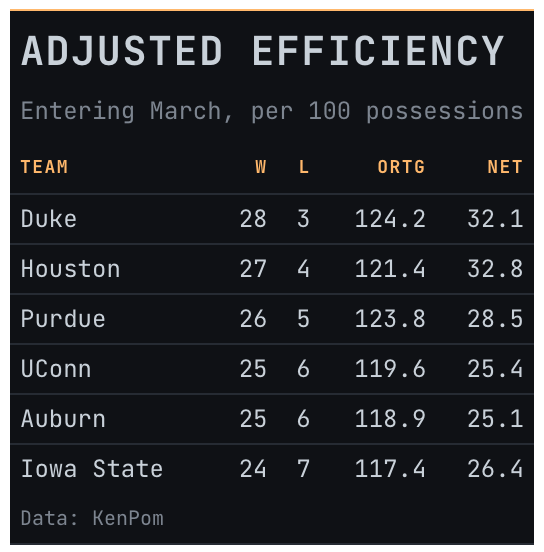
Task: Click the Entering March subtitle text
Action: 272,111
